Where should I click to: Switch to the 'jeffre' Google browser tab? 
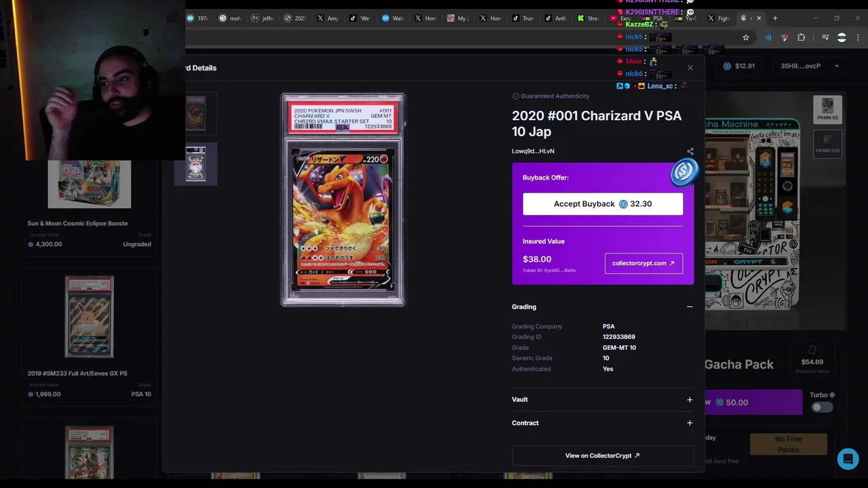click(x=263, y=18)
